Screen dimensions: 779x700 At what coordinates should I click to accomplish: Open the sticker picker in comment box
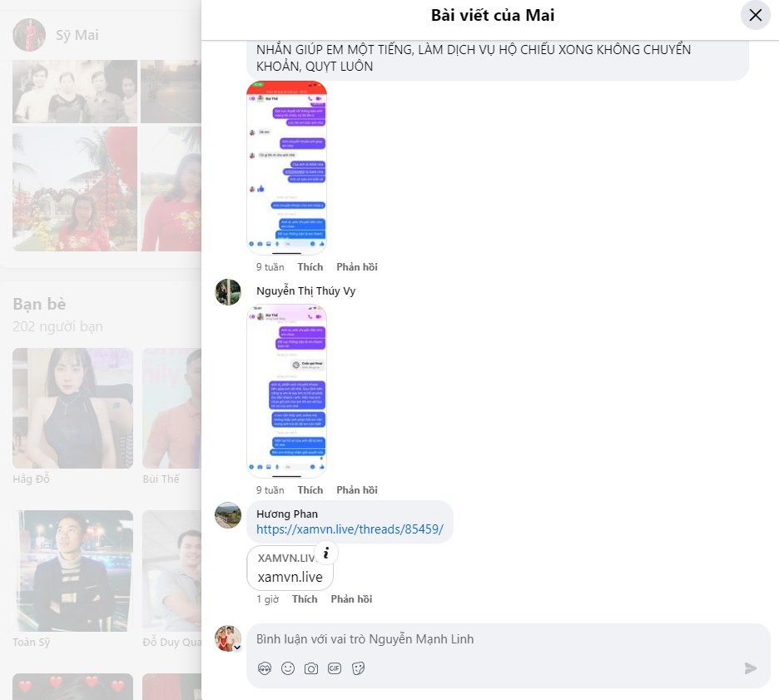click(x=359, y=668)
